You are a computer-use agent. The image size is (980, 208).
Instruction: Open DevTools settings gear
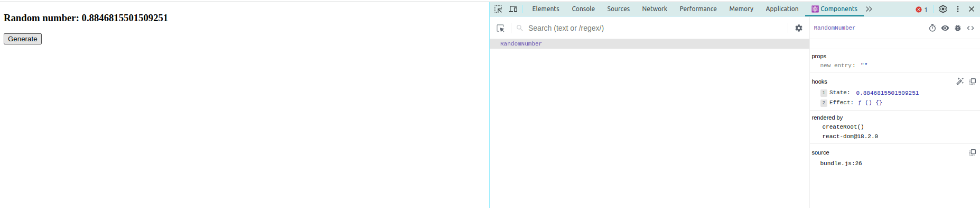tap(943, 9)
